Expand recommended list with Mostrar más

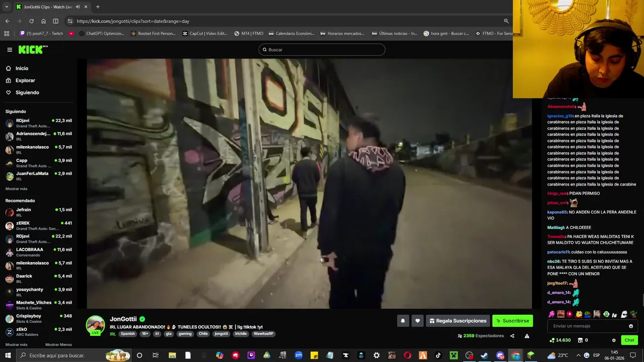tap(17, 345)
